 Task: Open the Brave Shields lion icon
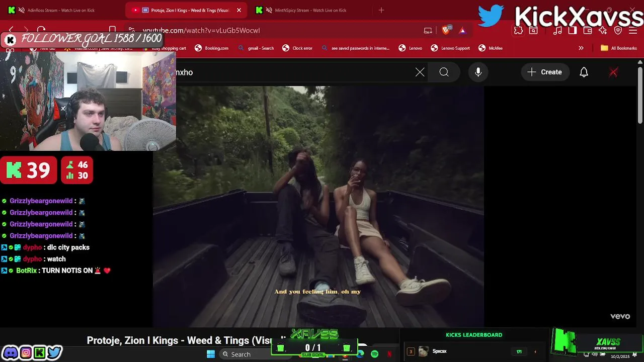(x=446, y=30)
